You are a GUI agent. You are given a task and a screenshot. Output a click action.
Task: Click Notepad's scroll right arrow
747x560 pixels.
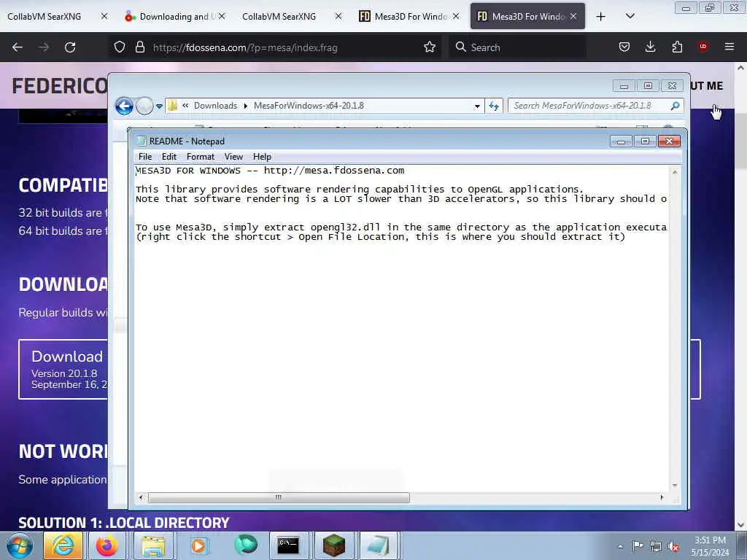click(x=662, y=497)
